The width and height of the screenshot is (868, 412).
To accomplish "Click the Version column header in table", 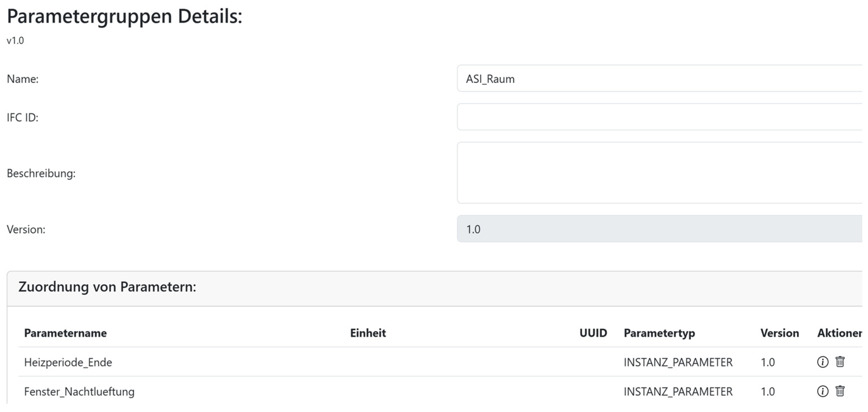I will tap(780, 333).
